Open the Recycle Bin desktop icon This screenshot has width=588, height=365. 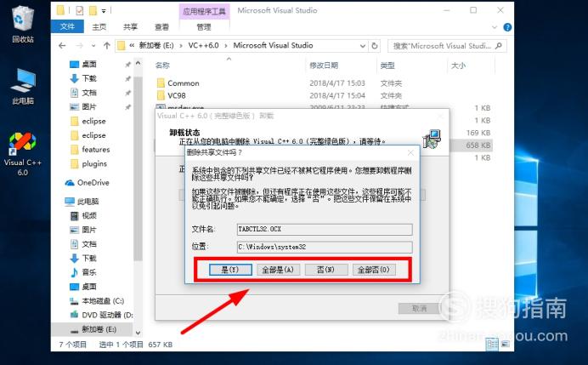pos(23,23)
